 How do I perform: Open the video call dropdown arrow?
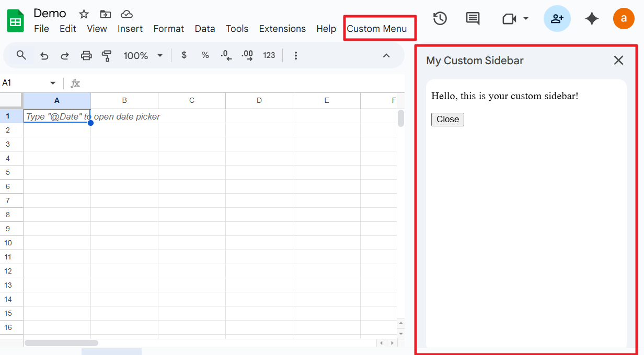point(526,19)
